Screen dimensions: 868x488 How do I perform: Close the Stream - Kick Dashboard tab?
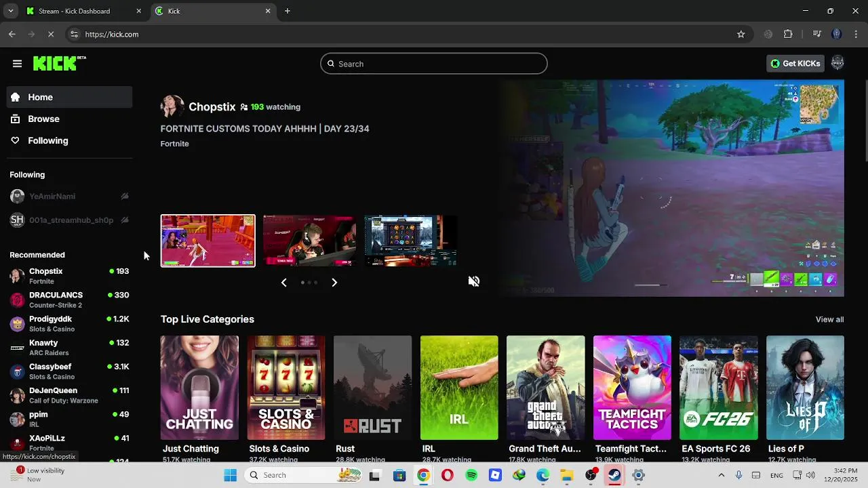tap(139, 11)
